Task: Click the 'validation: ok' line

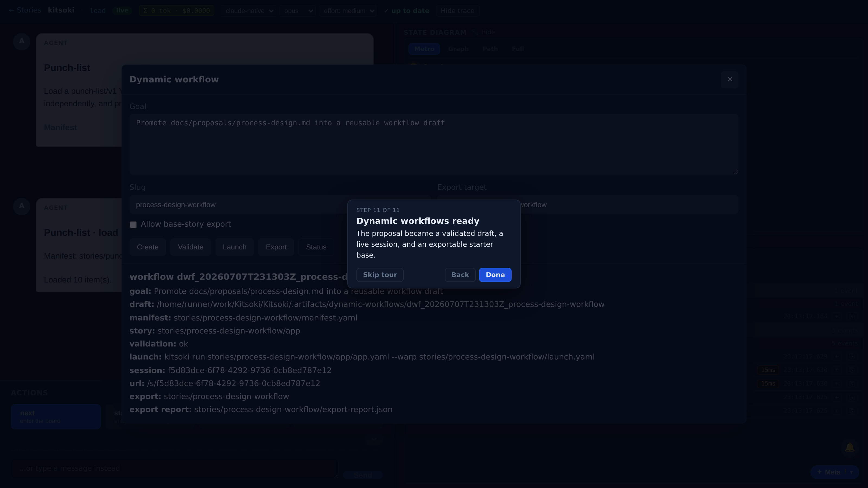Action: (x=159, y=344)
